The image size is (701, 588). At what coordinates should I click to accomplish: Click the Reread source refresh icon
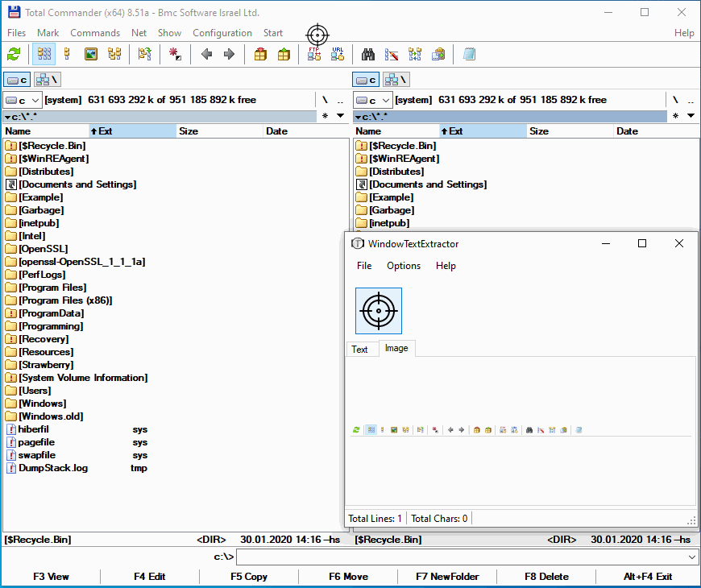pyautogui.click(x=14, y=55)
